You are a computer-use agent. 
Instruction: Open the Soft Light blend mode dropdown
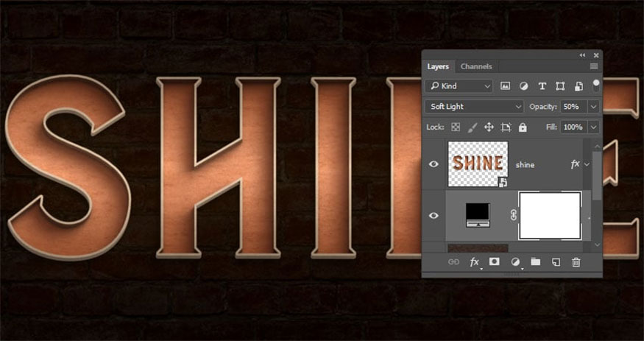474,107
